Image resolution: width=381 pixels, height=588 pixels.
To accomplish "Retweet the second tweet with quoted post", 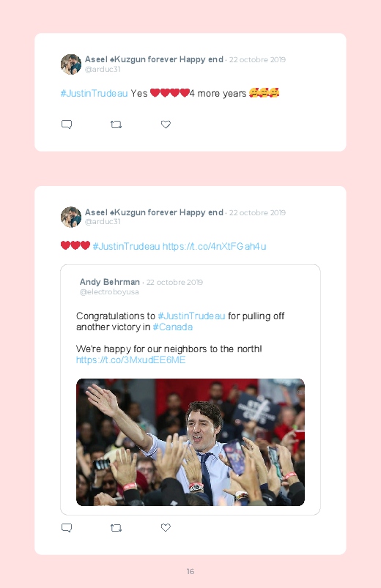I will pyautogui.click(x=116, y=528).
